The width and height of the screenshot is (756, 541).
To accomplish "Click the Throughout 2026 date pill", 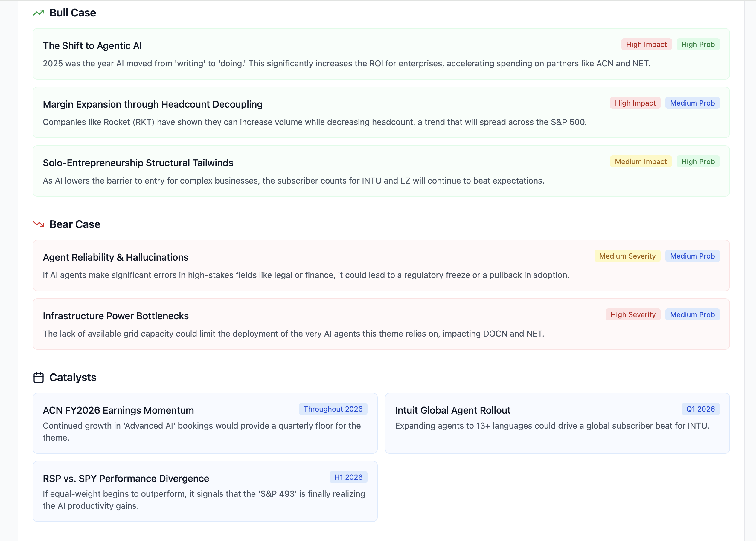I will 333,409.
